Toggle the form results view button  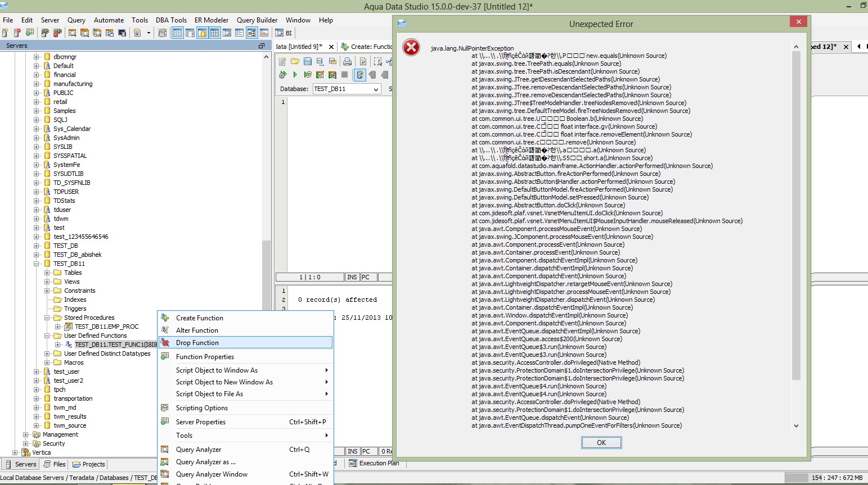[239, 33]
